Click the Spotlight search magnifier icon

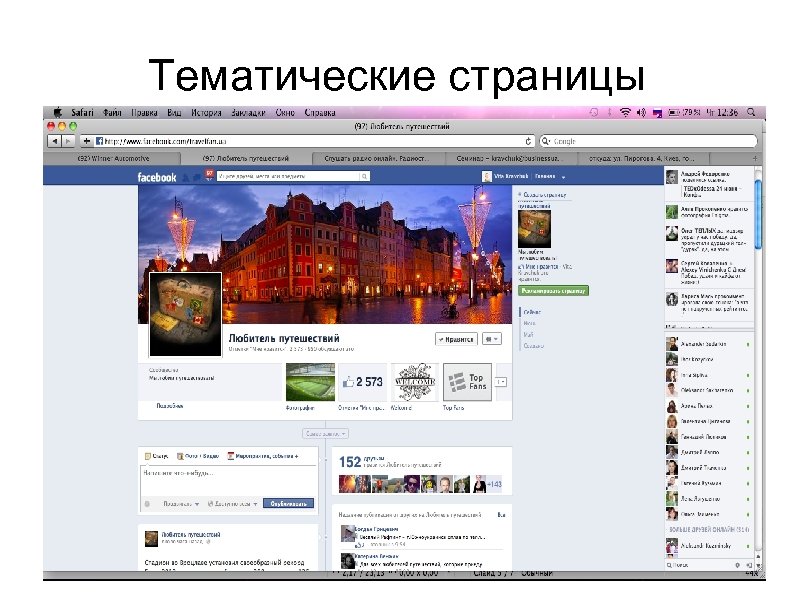(x=751, y=112)
